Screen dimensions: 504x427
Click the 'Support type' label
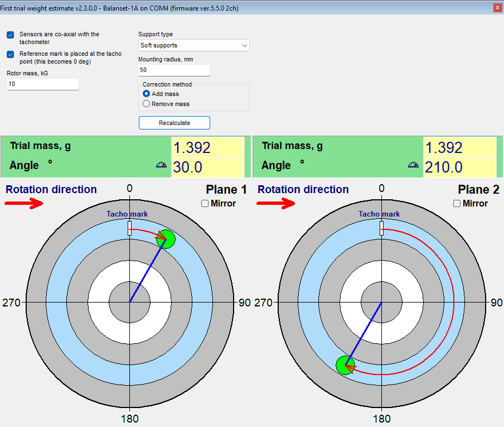(x=156, y=34)
